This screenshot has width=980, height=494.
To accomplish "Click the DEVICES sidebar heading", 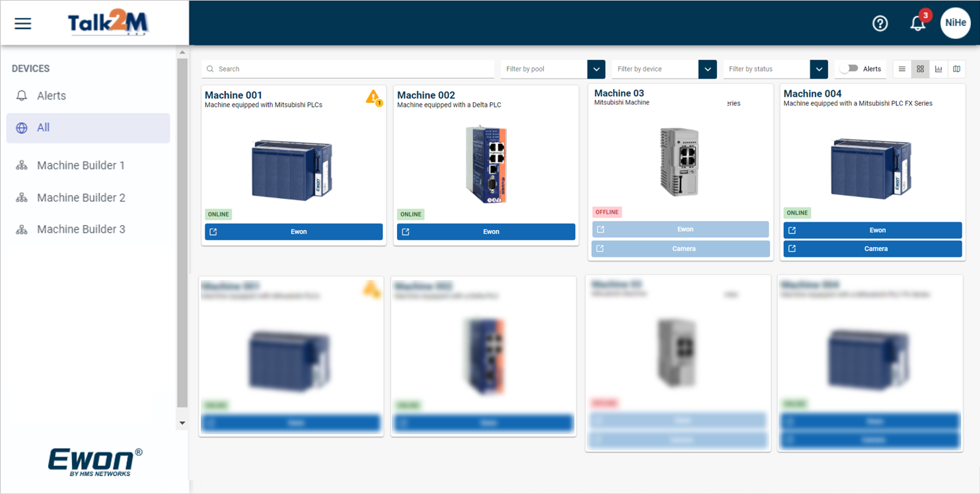I will [31, 69].
